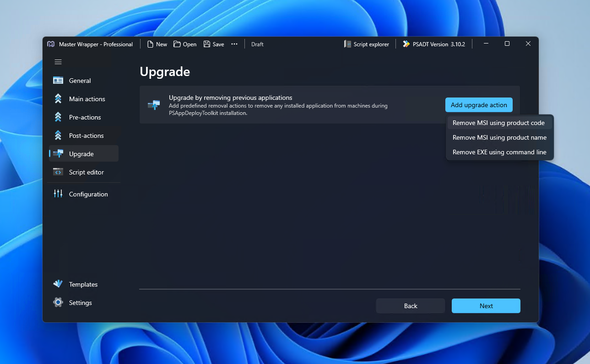Screen dimensions: 590x364
Task: Choose Remove MSI using product name
Action: pos(500,137)
